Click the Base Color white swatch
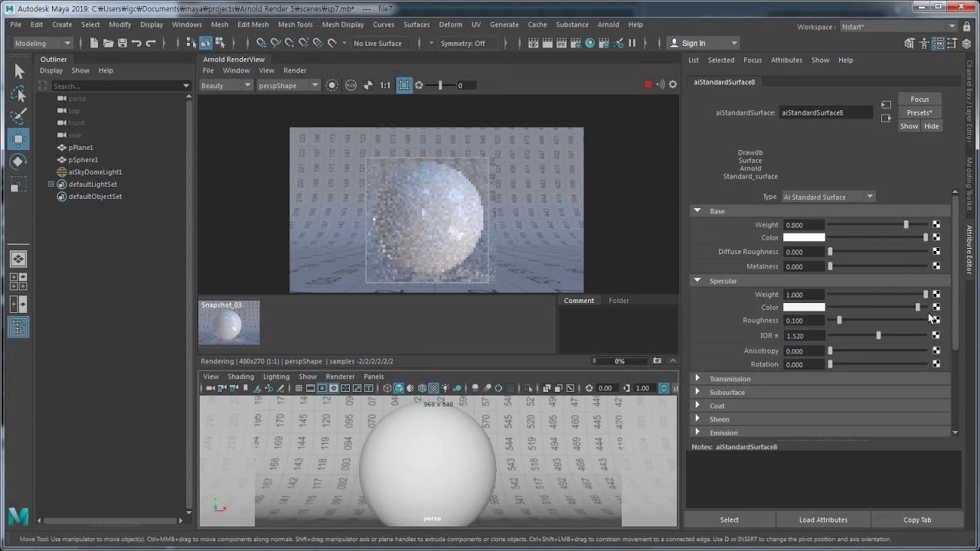The image size is (980, 551). [x=804, y=237]
